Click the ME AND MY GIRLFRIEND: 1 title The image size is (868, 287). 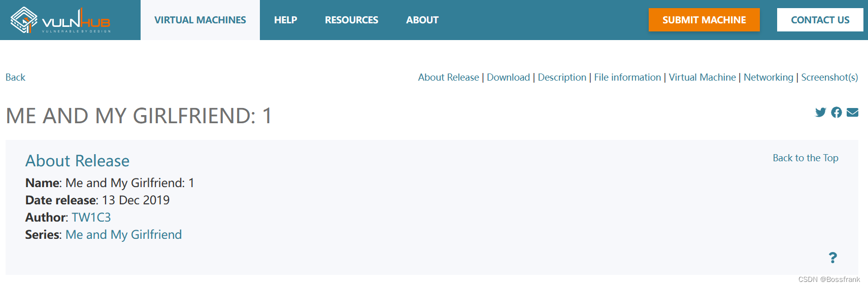click(x=139, y=116)
